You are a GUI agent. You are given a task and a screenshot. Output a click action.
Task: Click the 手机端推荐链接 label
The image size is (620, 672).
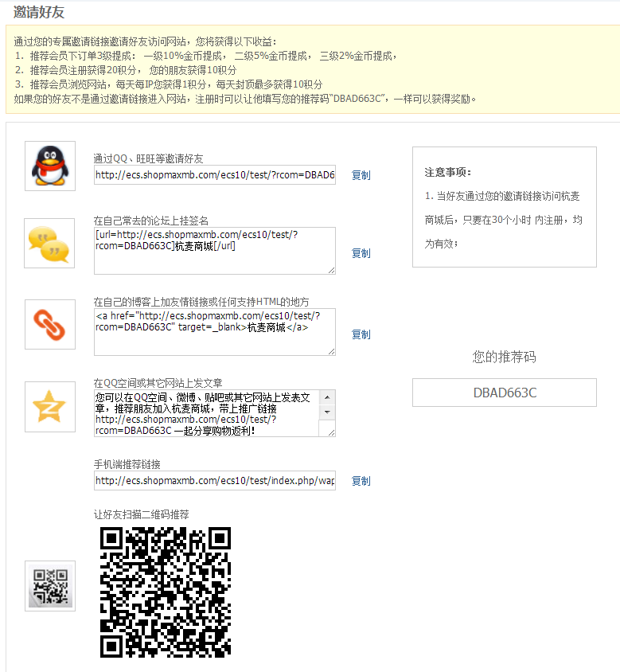tap(127, 464)
